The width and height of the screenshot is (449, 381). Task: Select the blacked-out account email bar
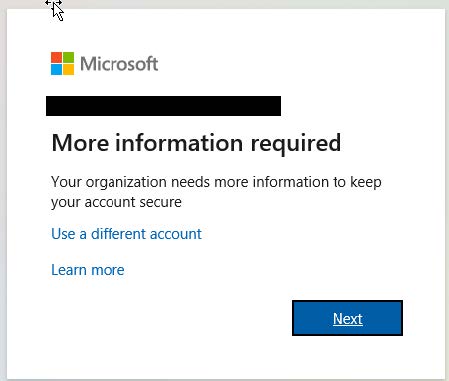coord(163,106)
